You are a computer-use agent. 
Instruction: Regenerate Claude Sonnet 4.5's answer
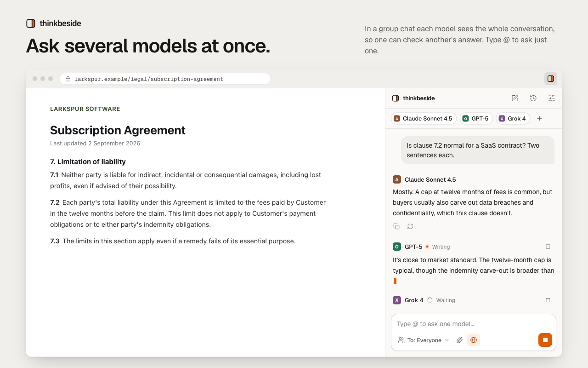410,226
